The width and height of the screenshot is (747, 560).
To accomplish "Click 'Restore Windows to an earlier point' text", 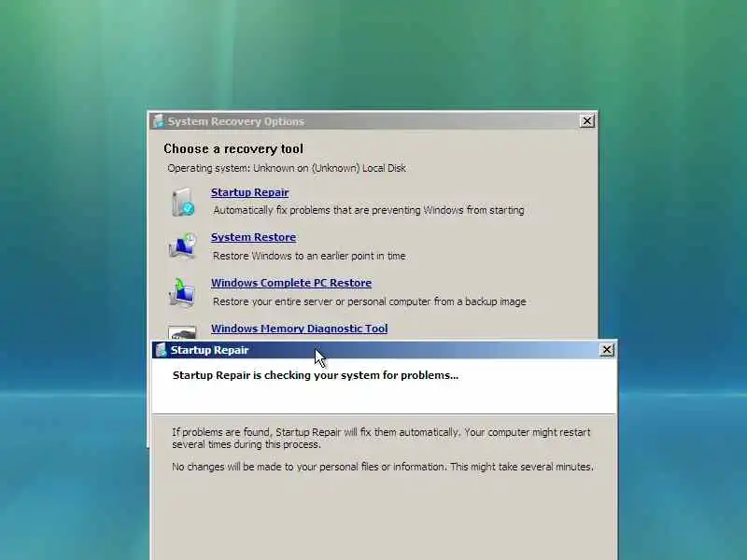I will (x=309, y=256).
